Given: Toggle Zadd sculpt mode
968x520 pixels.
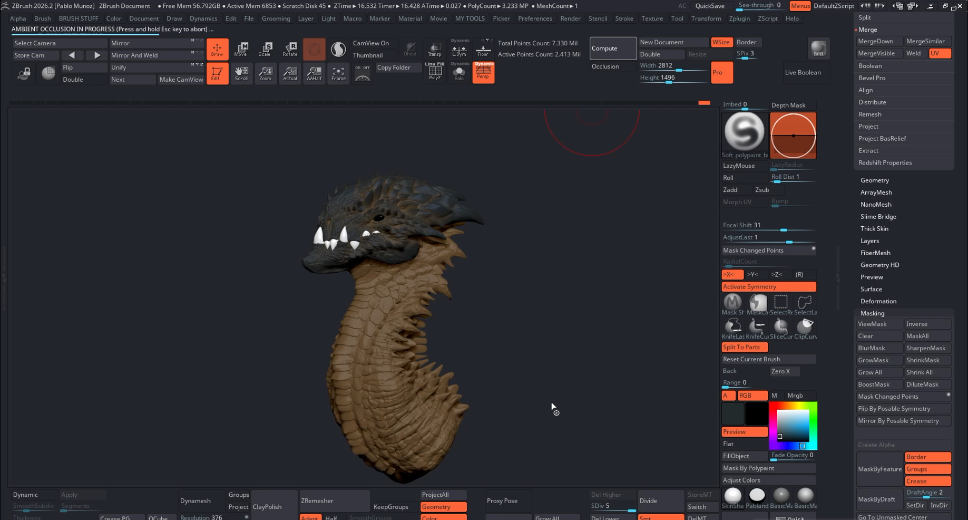Looking at the screenshot, I should 735,190.
